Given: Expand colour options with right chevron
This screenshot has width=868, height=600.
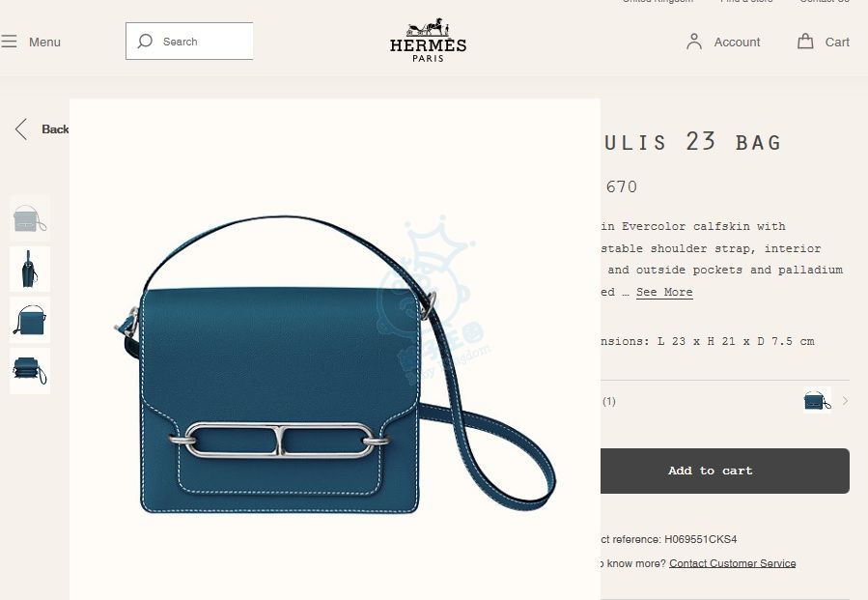Looking at the screenshot, I should point(845,401).
